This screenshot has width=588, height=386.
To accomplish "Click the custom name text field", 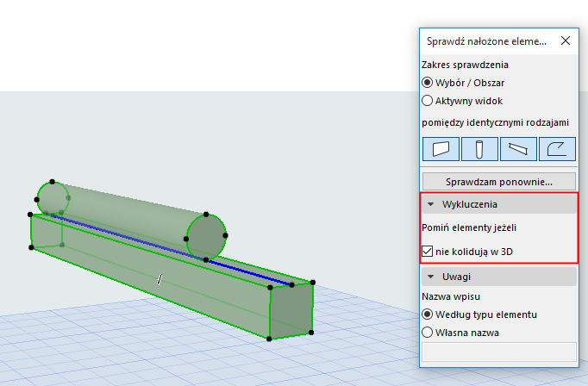I will pyautogui.click(x=499, y=352).
